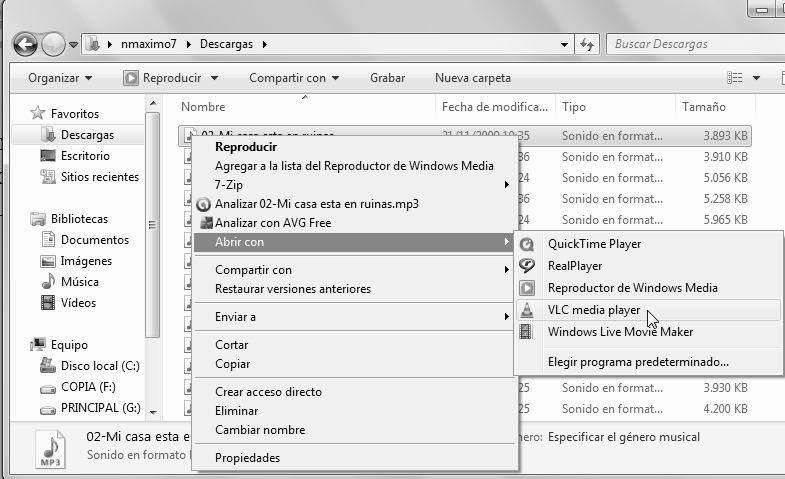Screen dimensions: 785x479
Task: Open the Música library in sidebar
Action: coord(79,282)
